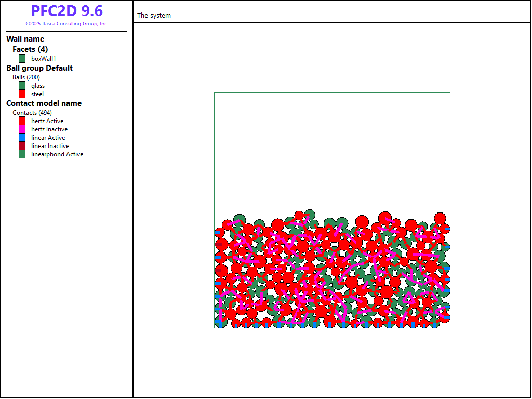Select the hertz Inactive magenta swatch
Screen dimensions: 532x399
pos(22,129)
